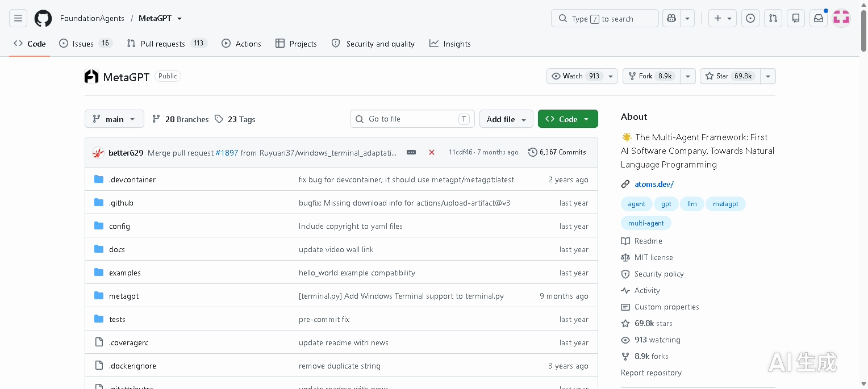This screenshot has width=868, height=389.
Task: Open pull request #1897 link
Action: (227, 153)
